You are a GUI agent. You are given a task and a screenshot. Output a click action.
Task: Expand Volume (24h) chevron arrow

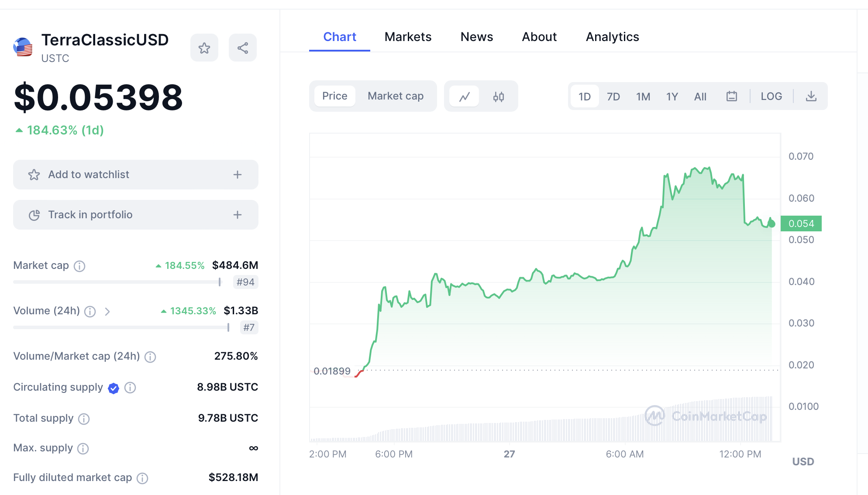coord(107,311)
